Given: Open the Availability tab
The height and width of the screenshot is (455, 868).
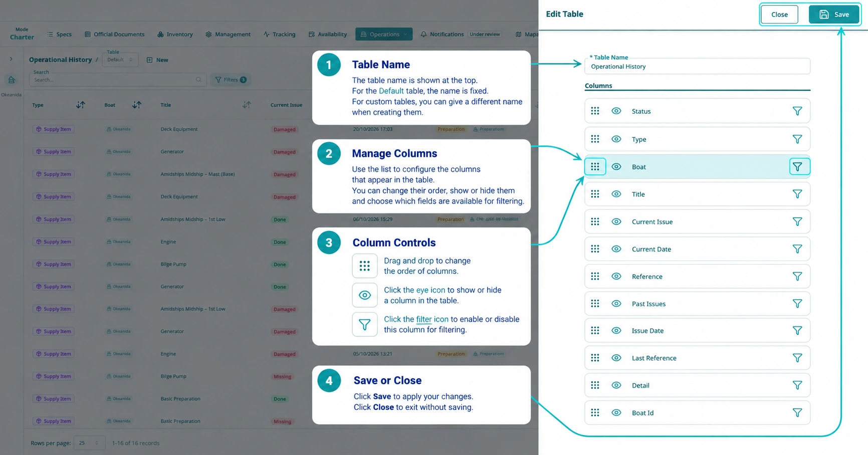Looking at the screenshot, I should [327, 34].
